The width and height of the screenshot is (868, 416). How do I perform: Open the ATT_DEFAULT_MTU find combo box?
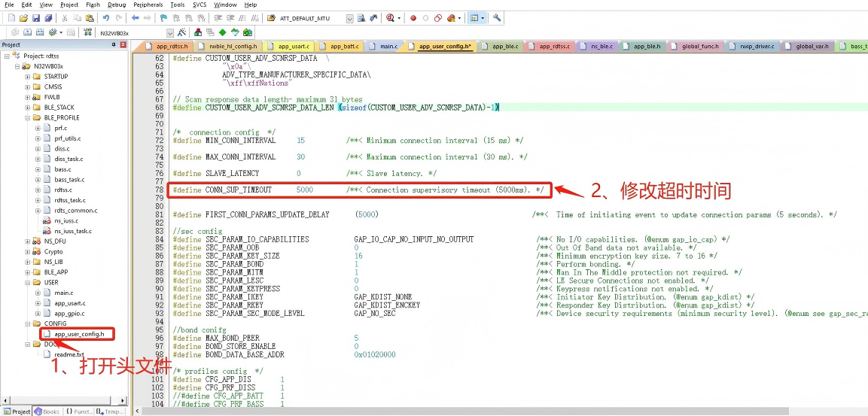(x=349, y=18)
